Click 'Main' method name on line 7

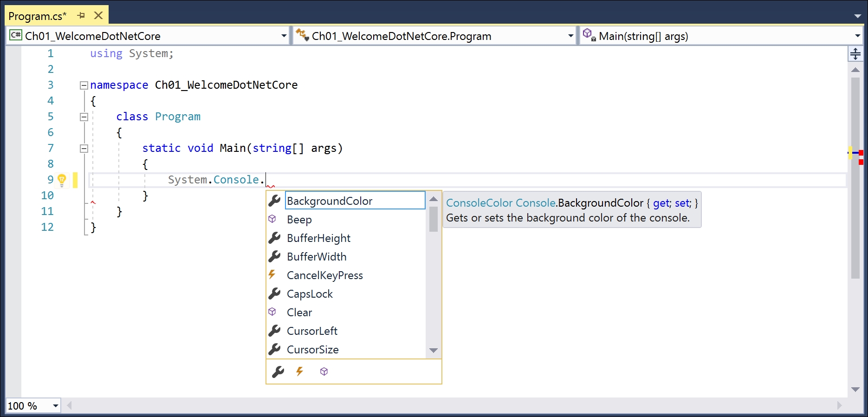233,148
